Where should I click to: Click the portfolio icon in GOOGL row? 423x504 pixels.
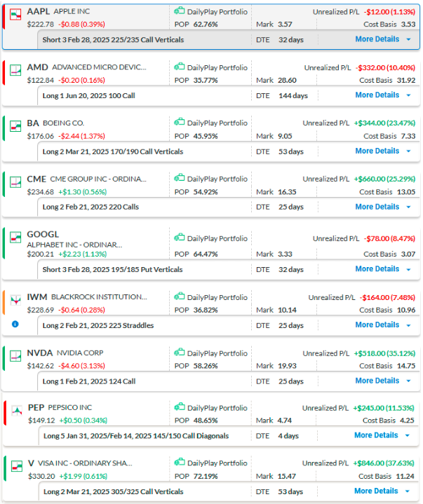pyautogui.click(x=180, y=238)
